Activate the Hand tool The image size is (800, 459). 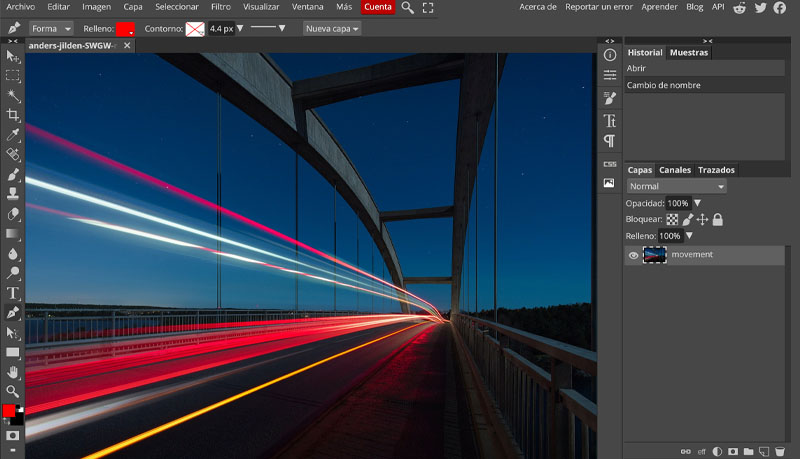click(x=13, y=372)
